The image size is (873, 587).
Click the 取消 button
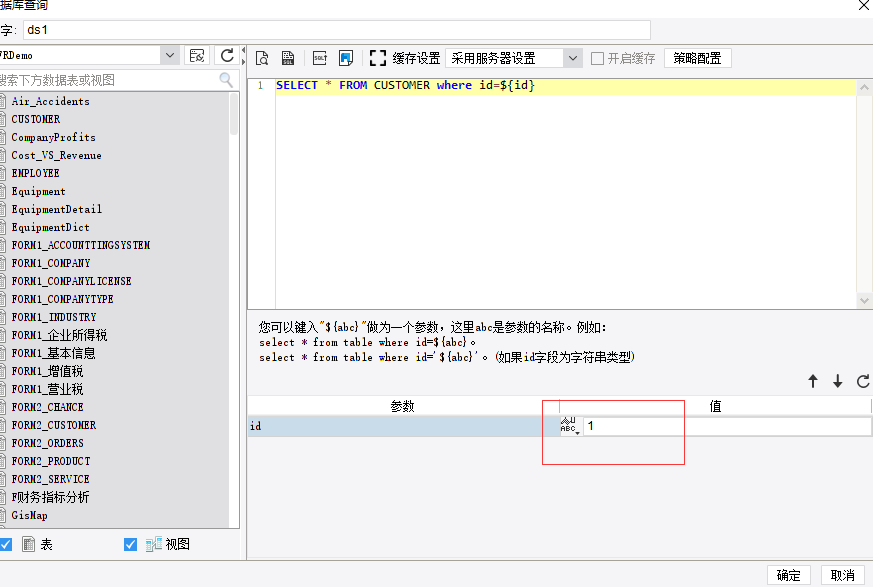click(842, 575)
